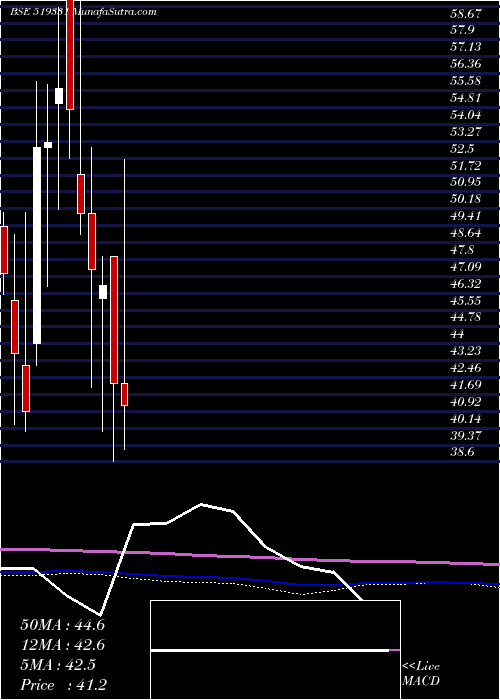Click the 40.14 price axis label

(466, 420)
